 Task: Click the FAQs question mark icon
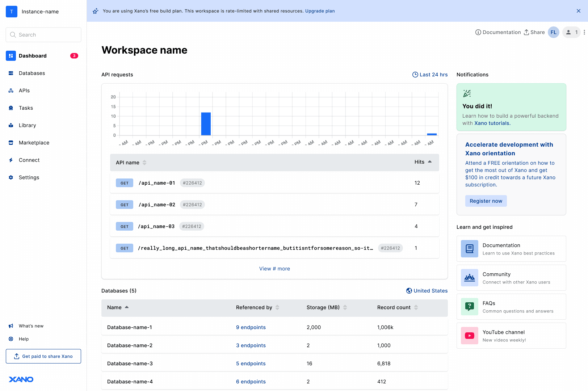pyautogui.click(x=470, y=307)
